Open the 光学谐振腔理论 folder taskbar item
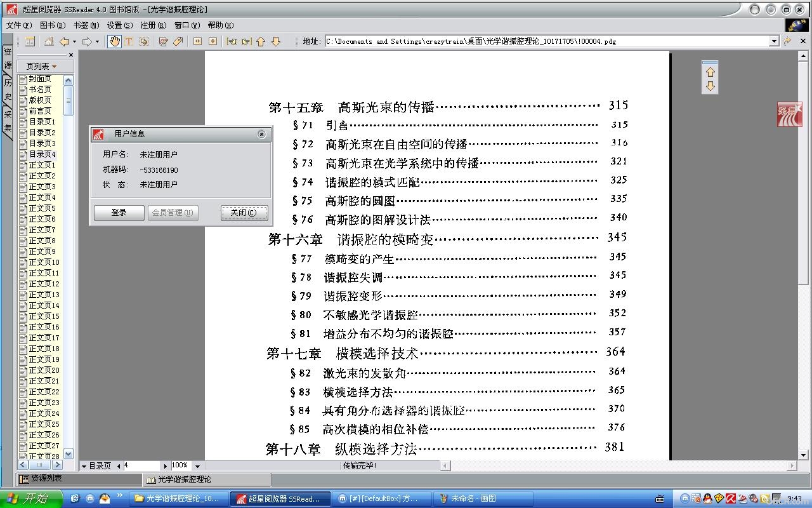 178,498
